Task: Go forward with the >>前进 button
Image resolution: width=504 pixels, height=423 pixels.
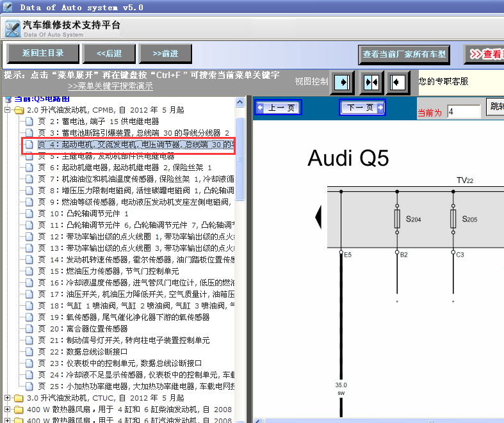Action: pyautogui.click(x=165, y=54)
